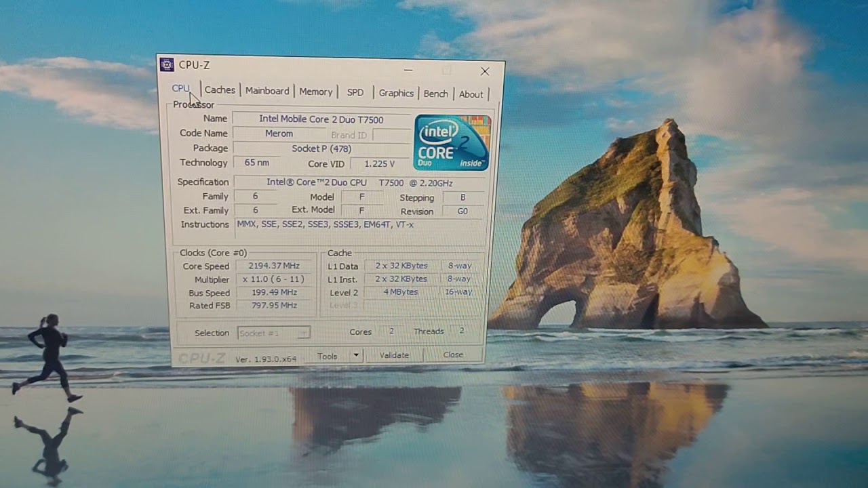This screenshot has width=868, height=488.
Task: Click the Intel Core 2 Duo logo
Action: coord(452,142)
